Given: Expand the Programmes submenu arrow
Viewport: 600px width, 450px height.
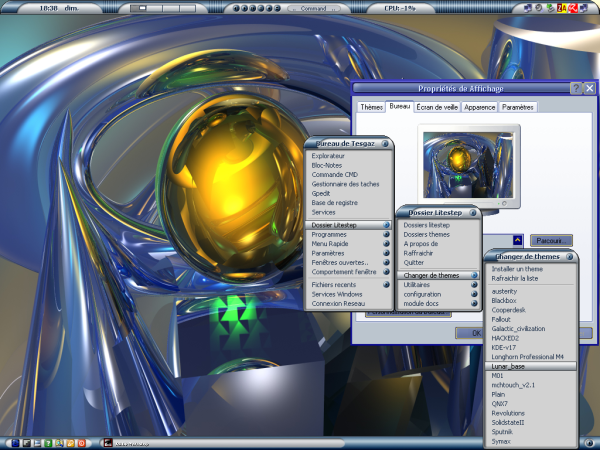Looking at the screenshot, I should pyautogui.click(x=386, y=234).
